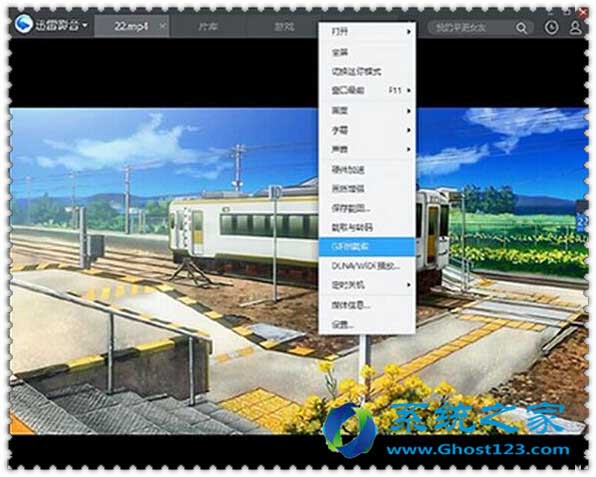Click the search magnifier icon
596x477 pixels.
521,28
